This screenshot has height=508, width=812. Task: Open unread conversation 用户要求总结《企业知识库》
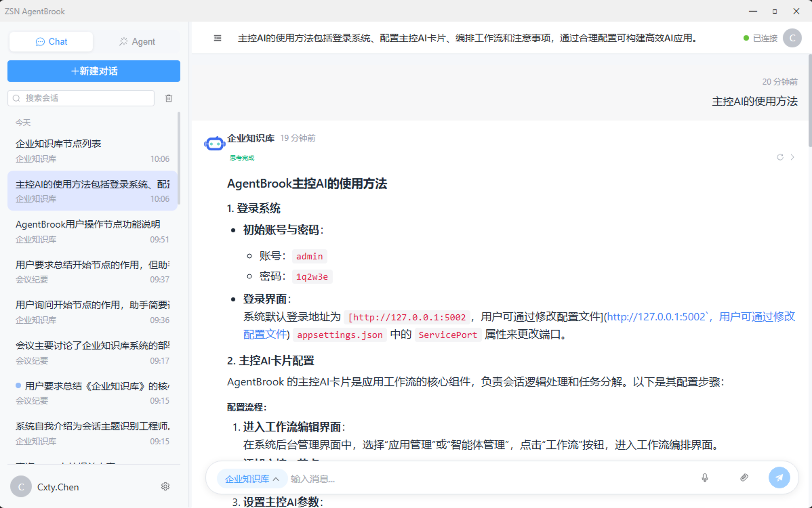[x=93, y=393]
